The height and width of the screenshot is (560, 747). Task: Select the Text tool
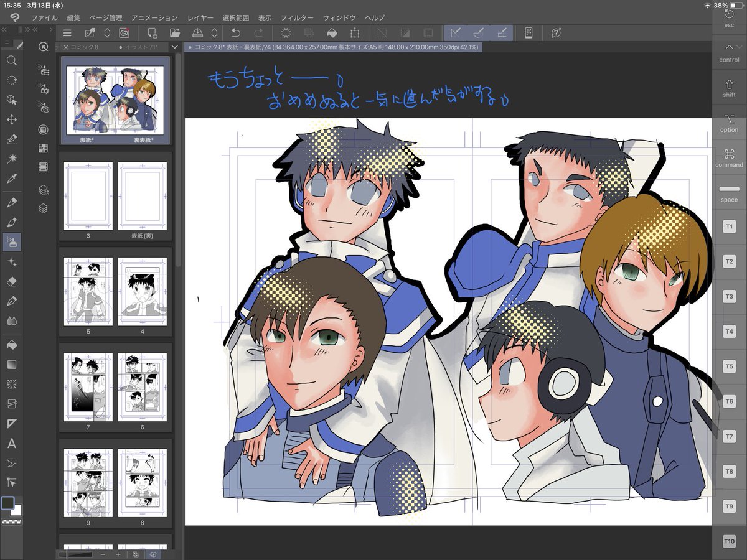coord(11,444)
